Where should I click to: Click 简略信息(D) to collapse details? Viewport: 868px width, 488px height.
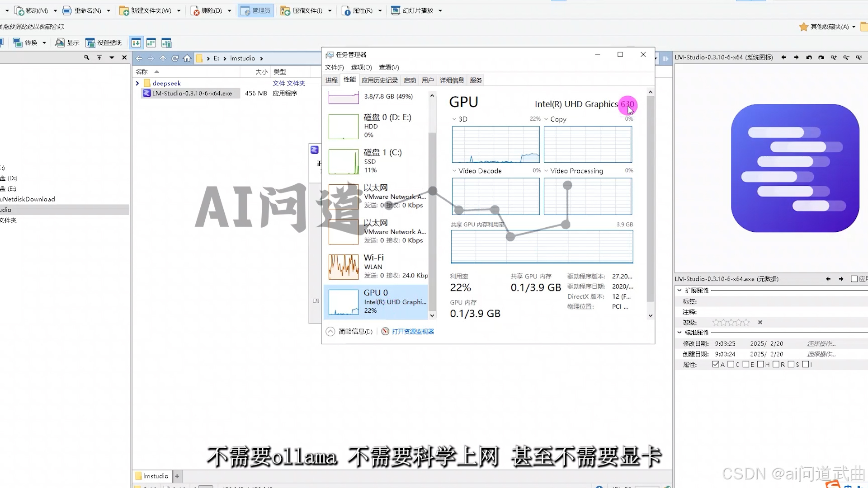click(x=354, y=331)
